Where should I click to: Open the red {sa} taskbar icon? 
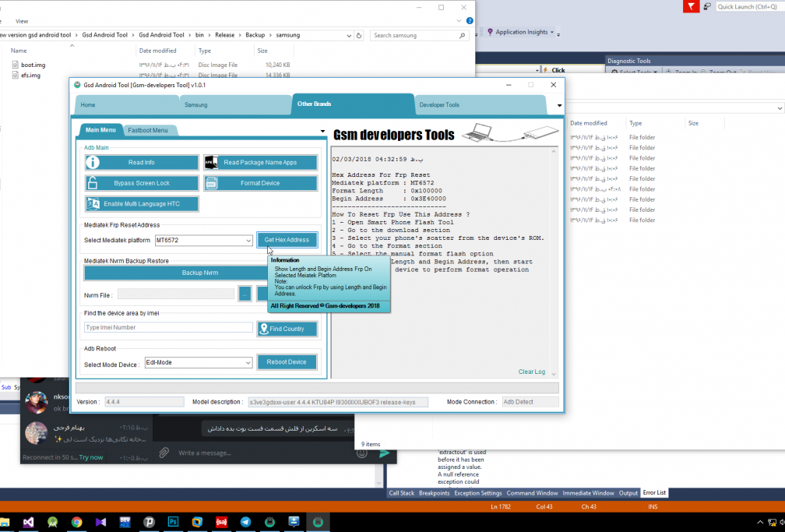(x=221, y=522)
